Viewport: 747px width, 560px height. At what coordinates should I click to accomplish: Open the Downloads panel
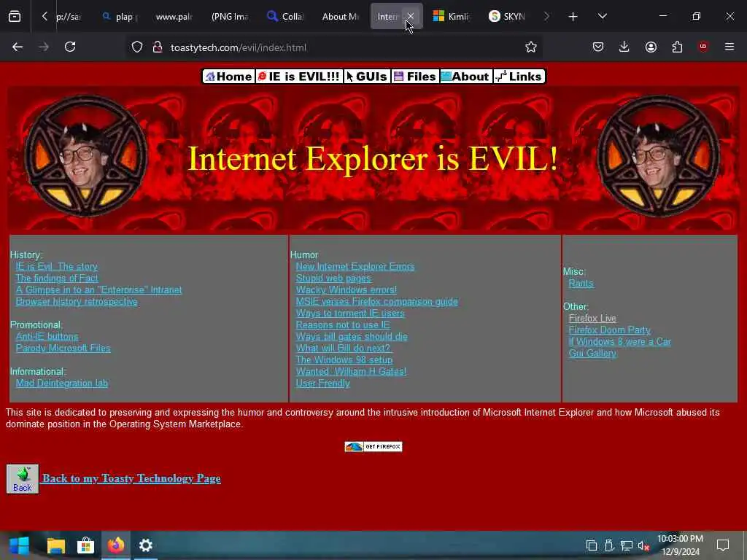tap(624, 47)
